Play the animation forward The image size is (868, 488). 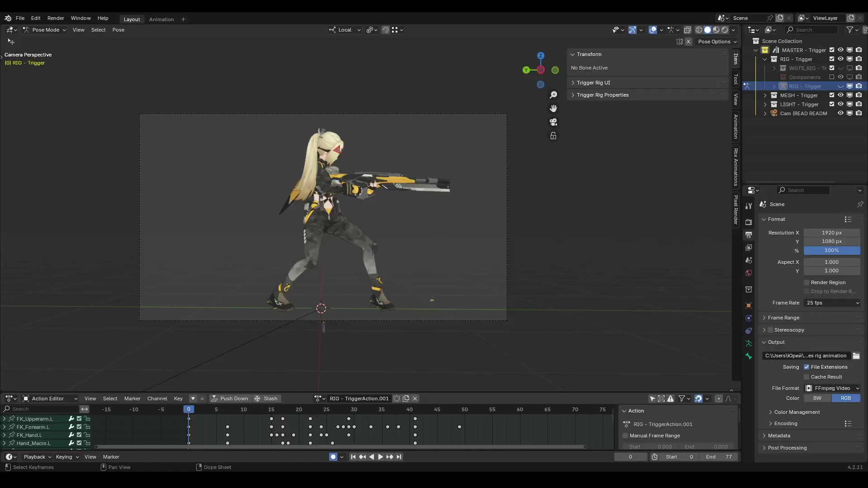(380, 457)
